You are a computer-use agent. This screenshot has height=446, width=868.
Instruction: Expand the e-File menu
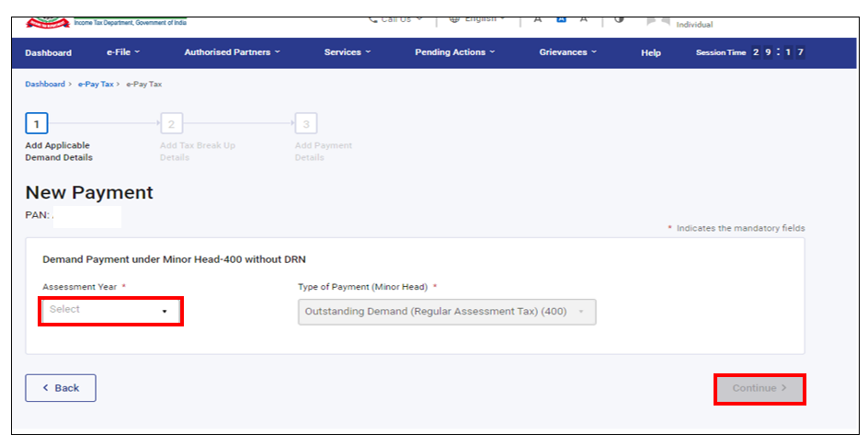123,52
